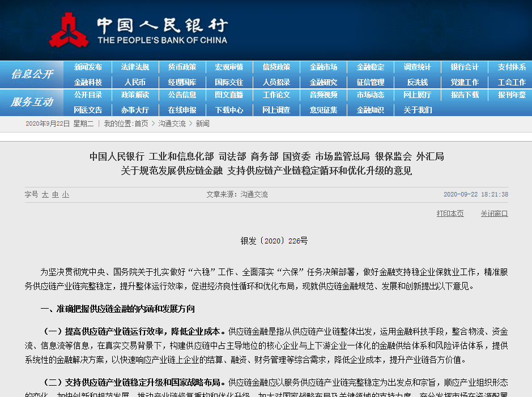Go to 首页 via breadcrumb
The image size is (532, 397).
tap(142, 124)
